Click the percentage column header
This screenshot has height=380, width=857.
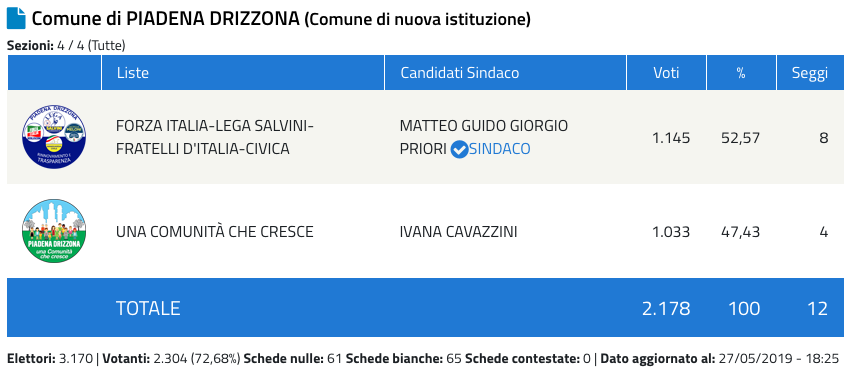pos(741,73)
